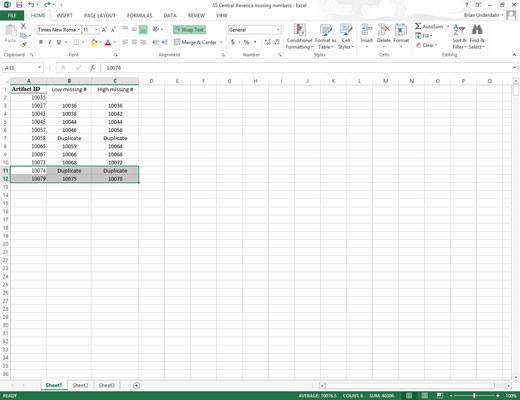Pick fill color yellow bucket swatch
Screen dimensions: 520x400
point(94,42)
